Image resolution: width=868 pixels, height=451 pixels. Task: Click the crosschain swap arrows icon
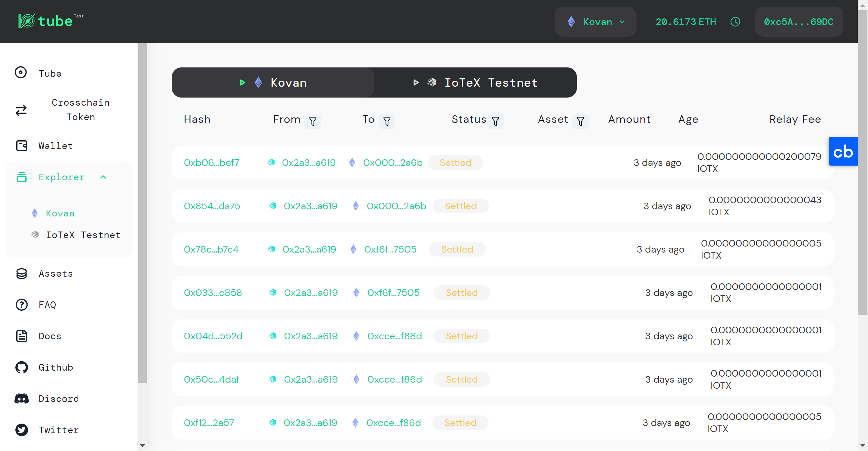click(21, 110)
